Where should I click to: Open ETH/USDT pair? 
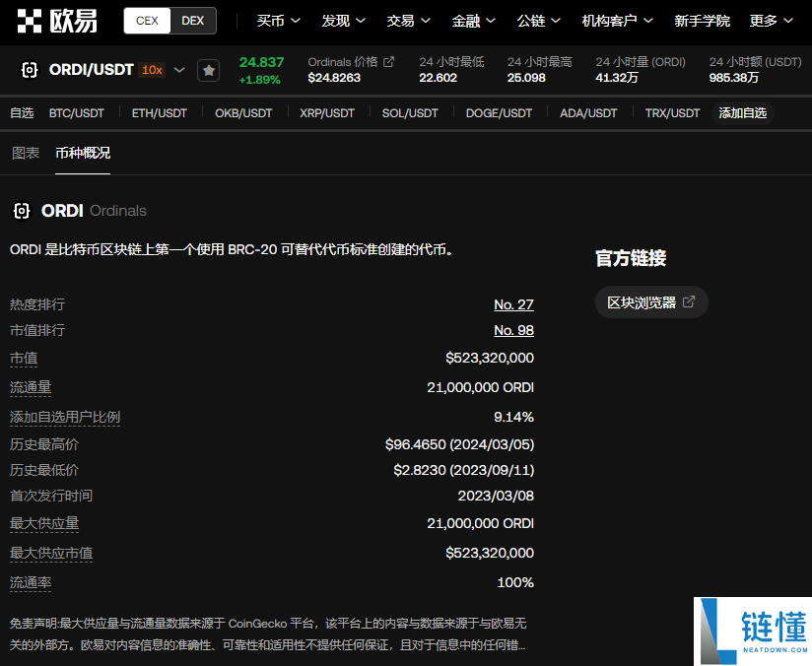click(x=159, y=113)
